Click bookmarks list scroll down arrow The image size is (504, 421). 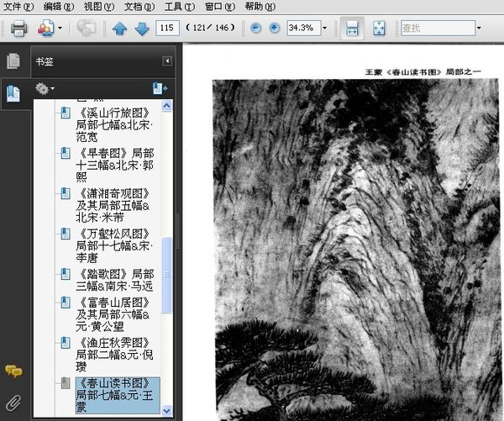[167, 411]
